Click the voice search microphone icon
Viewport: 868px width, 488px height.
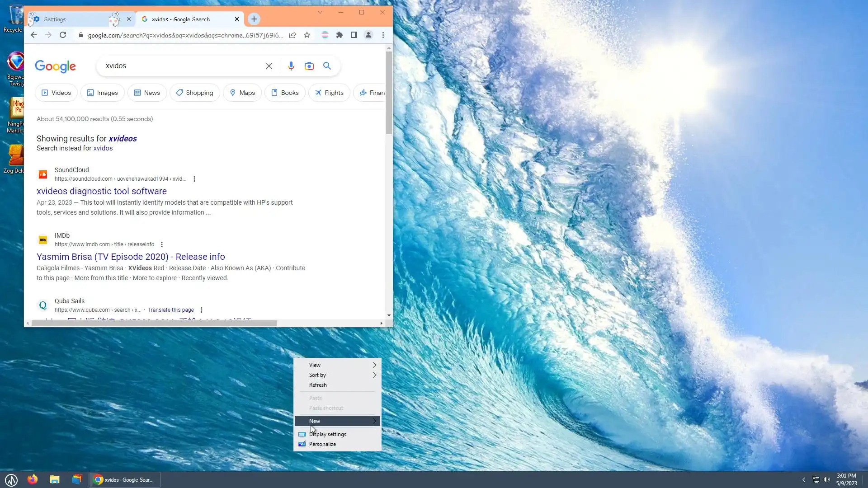point(291,66)
